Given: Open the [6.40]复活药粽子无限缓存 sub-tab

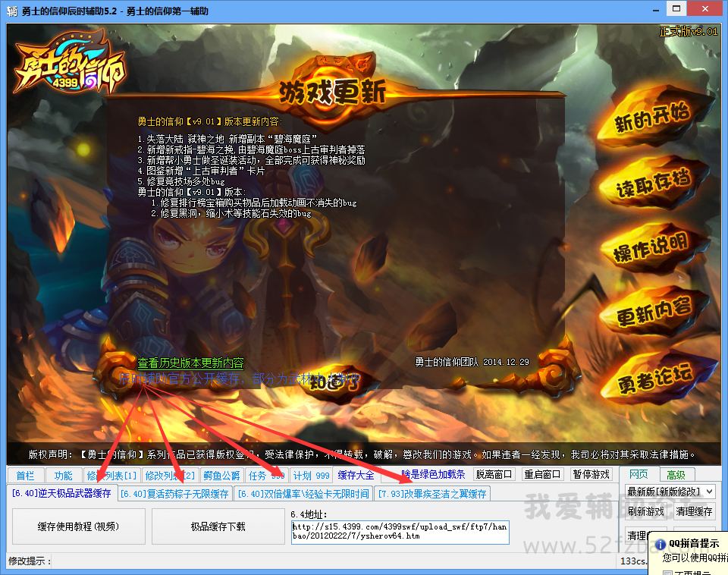Looking at the screenshot, I should click(174, 494).
